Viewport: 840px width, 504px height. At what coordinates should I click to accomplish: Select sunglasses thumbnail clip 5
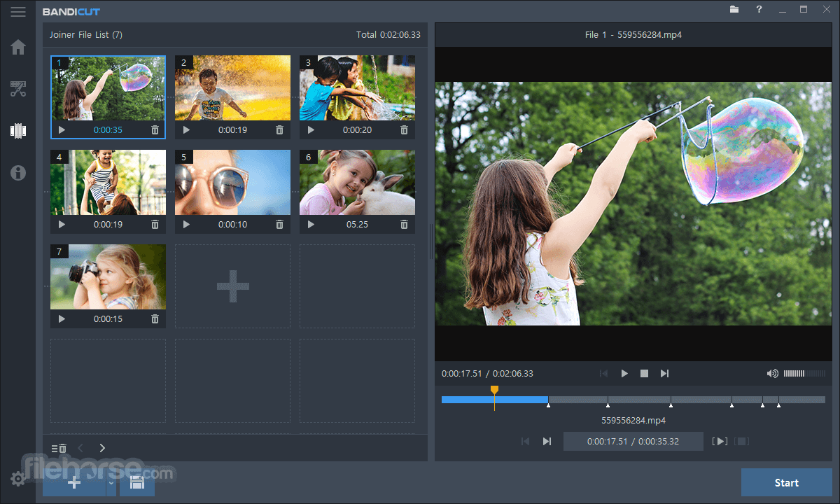coord(232,183)
